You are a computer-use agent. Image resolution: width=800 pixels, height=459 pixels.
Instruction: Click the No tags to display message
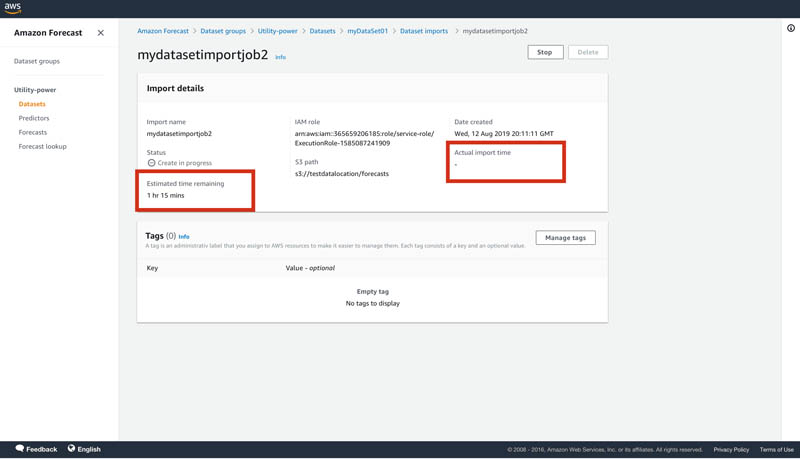[373, 303]
